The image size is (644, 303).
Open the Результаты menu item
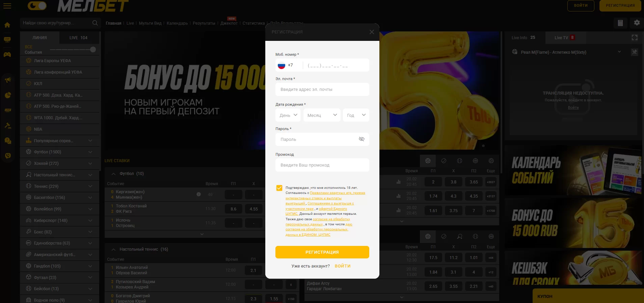[204, 23]
